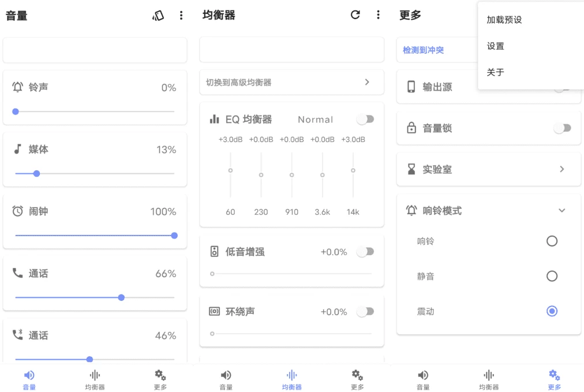Tap the phone rotate icon in 音量 header
Image resolution: width=584 pixels, height=392 pixels.
tap(158, 16)
